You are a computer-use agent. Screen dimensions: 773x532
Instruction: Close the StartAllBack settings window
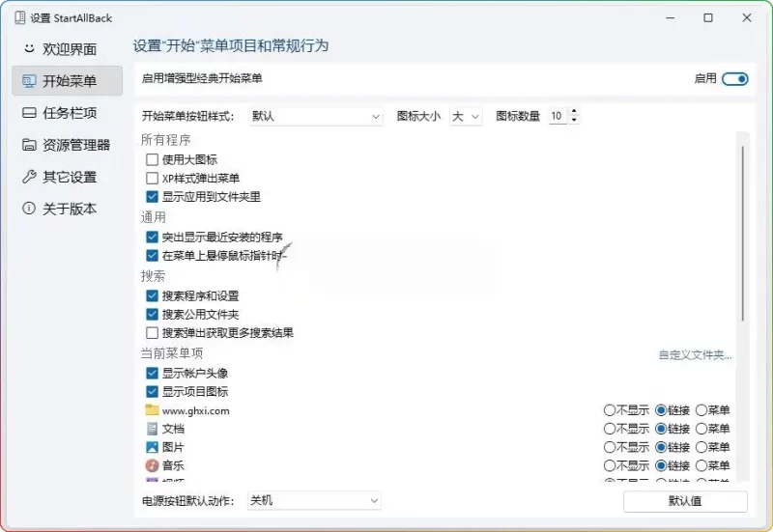(x=747, y=18)
